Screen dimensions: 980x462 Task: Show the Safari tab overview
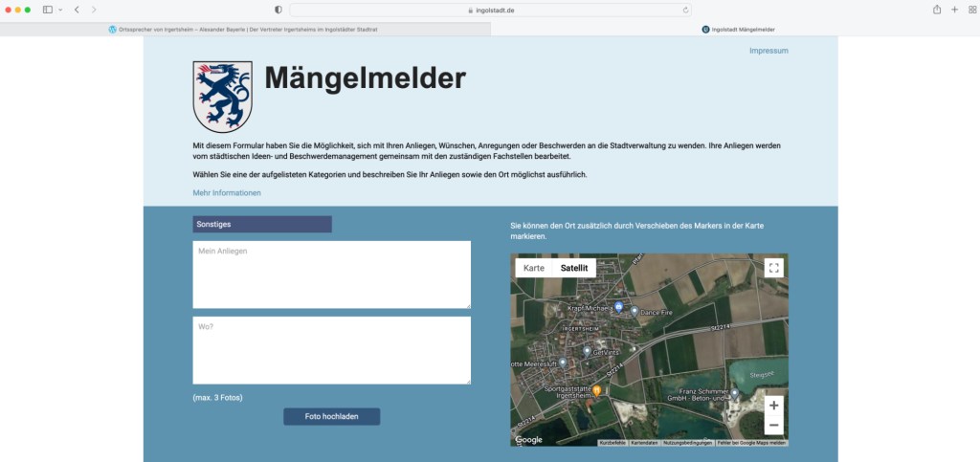(970, 10)
